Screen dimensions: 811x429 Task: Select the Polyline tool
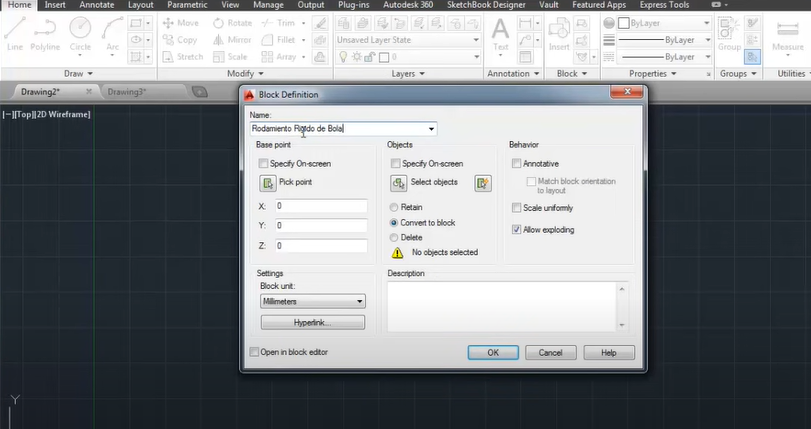pyautogui.click(x=44, y=34)
